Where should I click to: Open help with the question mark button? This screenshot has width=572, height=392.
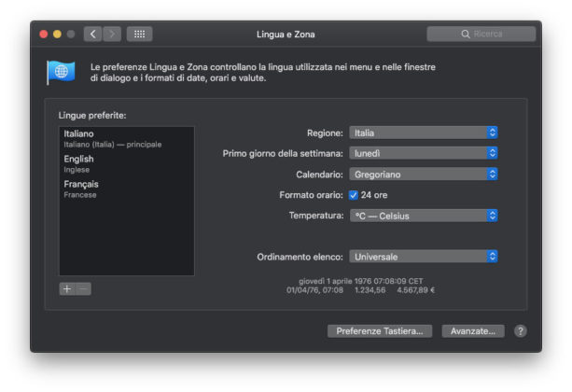coord(521,331)
